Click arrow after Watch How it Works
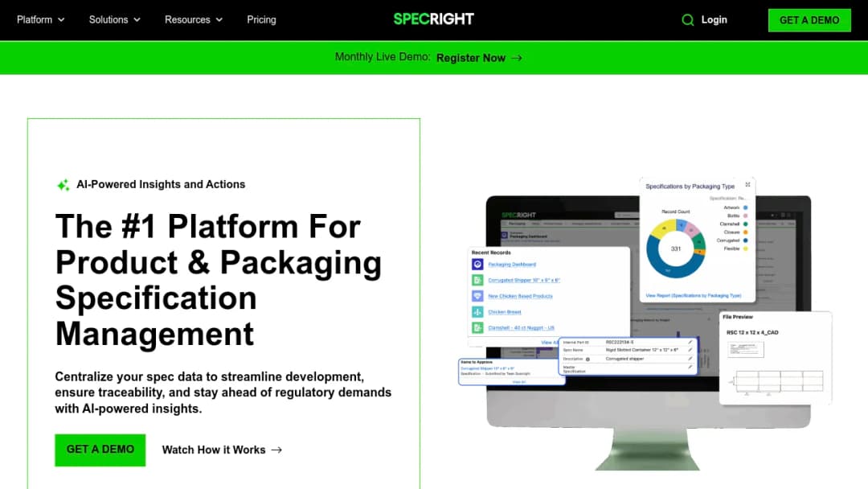The width and height of the screenshot is (868, 489). [x=276, y=450]
